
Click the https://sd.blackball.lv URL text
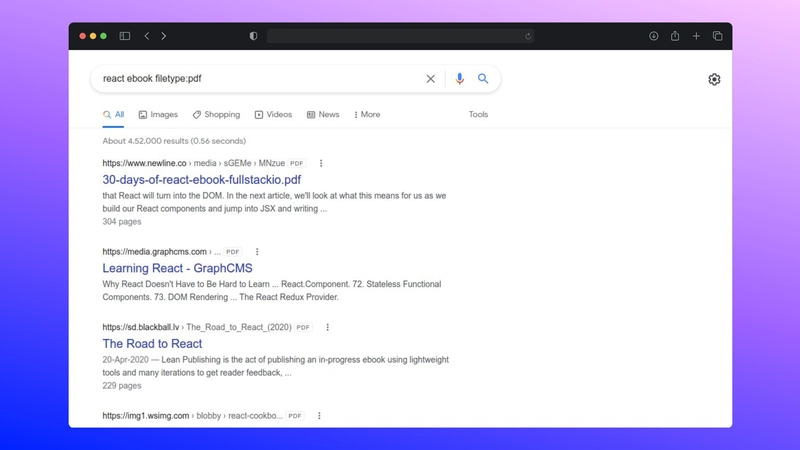[x=141, y=327]
